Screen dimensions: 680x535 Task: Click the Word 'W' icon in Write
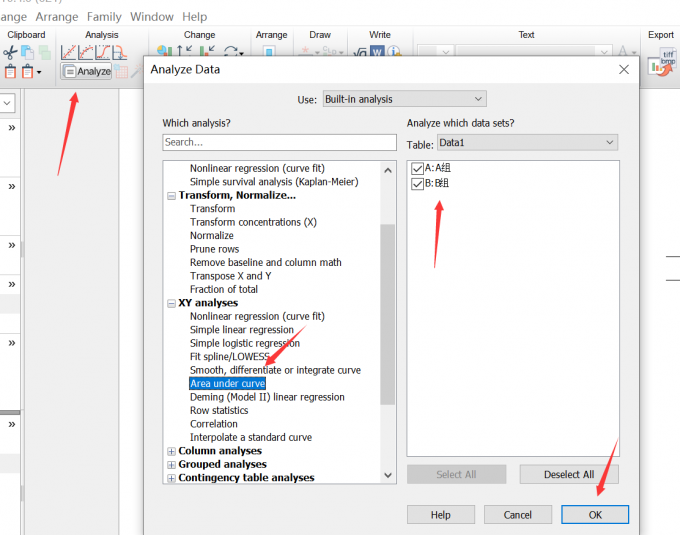pyautogui.click(x=377, y=52)
